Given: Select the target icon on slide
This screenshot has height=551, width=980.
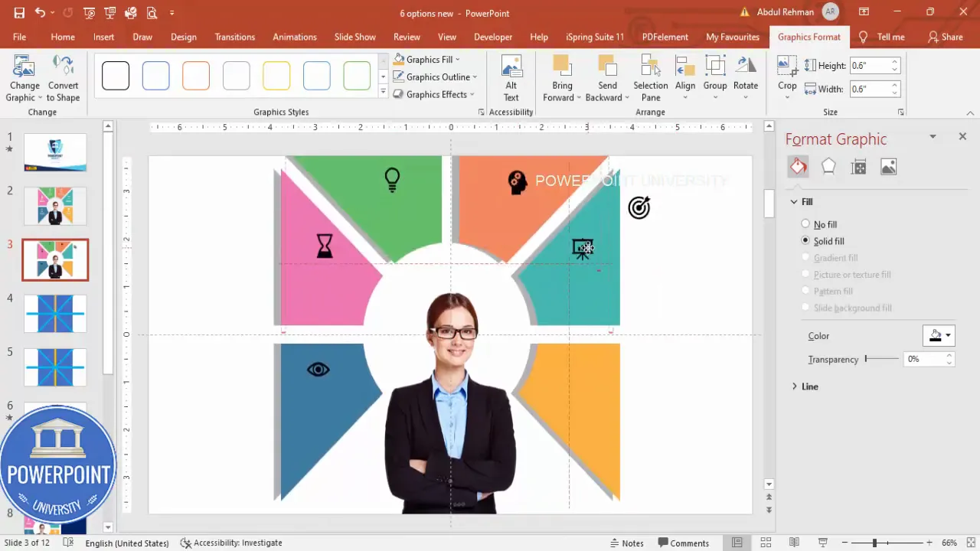Looking at the screenshot, I should click(639, 207).
